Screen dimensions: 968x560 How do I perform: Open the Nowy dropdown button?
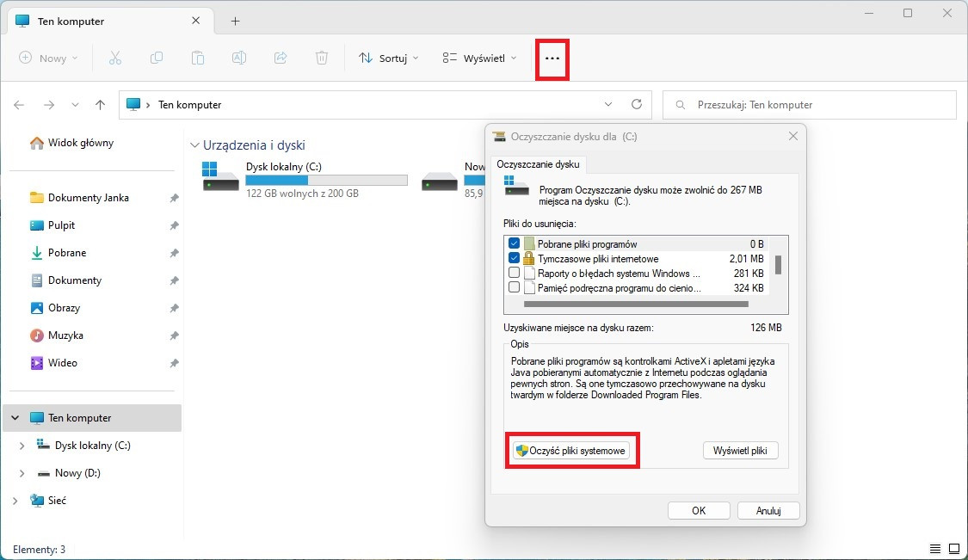point(49,58)
